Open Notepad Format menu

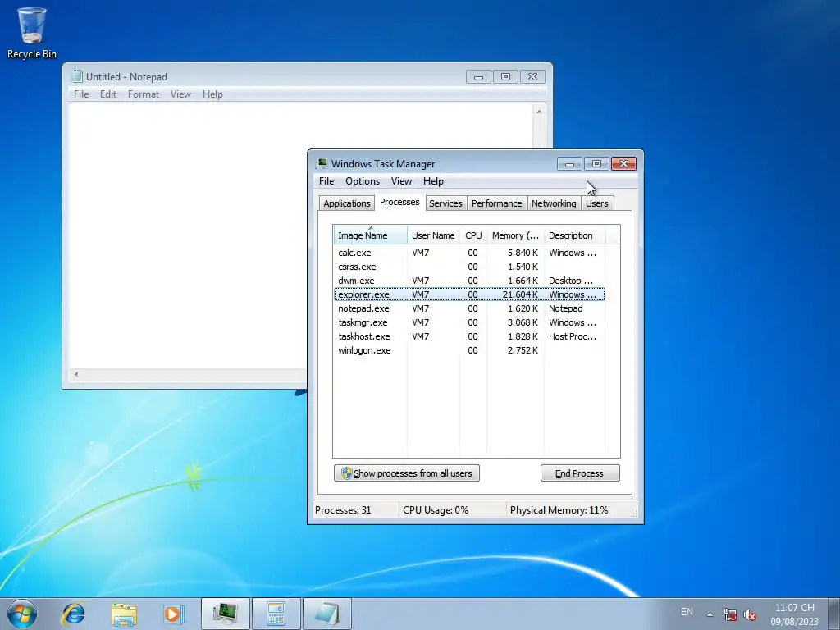[x=143, y=94]
